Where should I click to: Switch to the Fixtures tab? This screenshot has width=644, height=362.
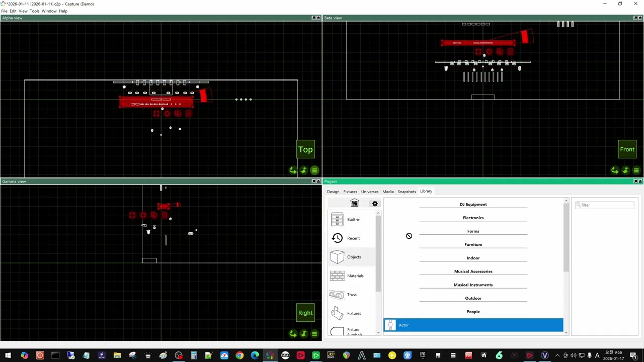click(x=350, y=192)
